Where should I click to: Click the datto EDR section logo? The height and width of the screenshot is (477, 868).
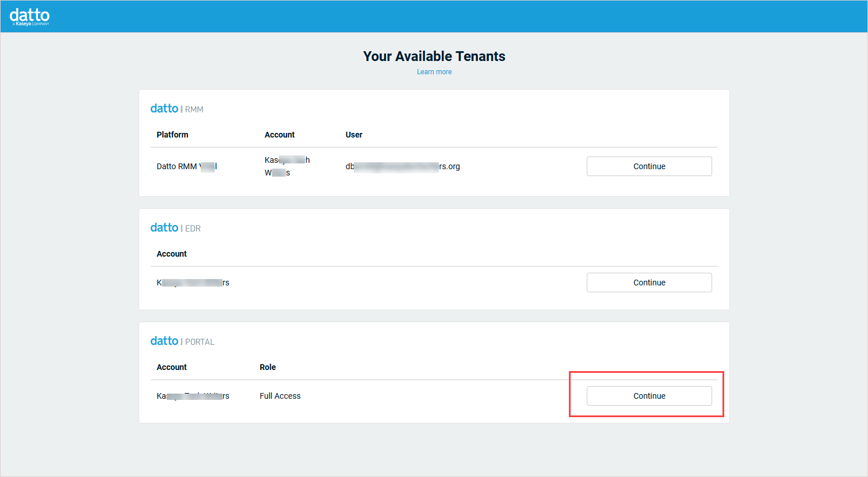click(x=175, y=227)
